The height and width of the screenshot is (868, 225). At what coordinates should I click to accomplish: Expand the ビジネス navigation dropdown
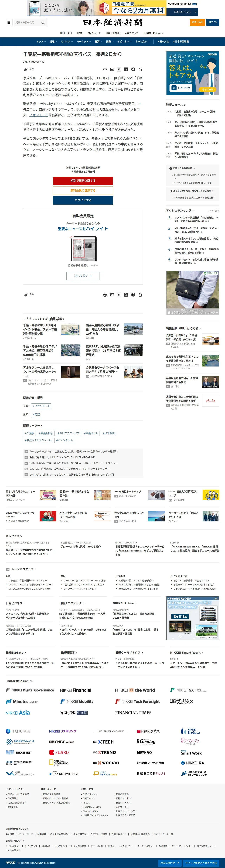(67, 41)
